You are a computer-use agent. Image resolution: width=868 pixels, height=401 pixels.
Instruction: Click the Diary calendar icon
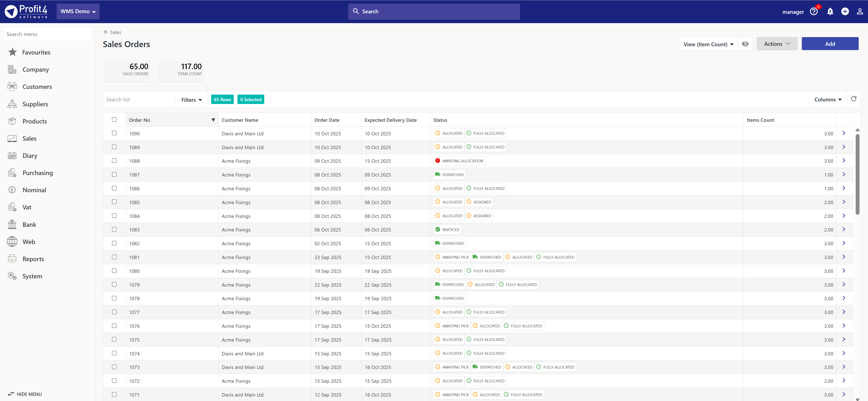click(12, 155)
